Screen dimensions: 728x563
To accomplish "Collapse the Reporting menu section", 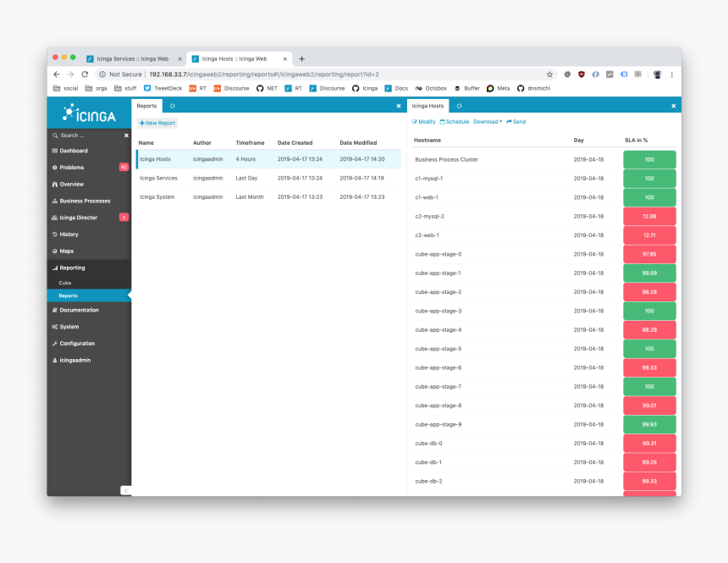I will click(x=73, y=268).
